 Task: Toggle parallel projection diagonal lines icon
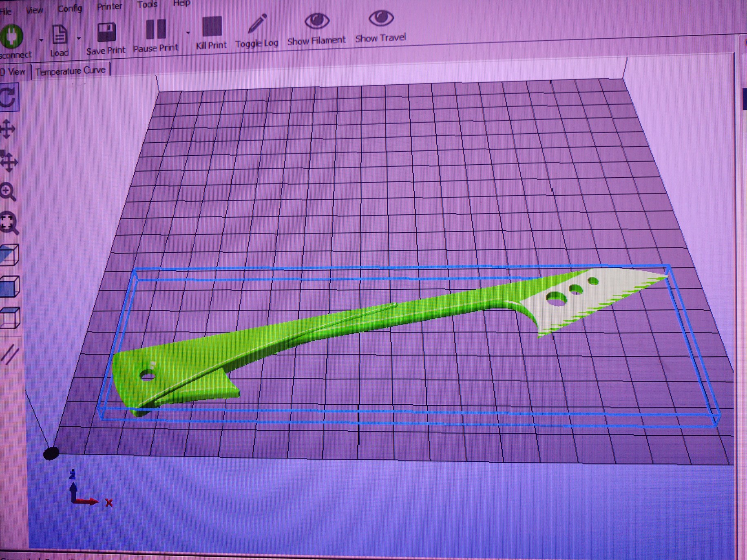10,353
